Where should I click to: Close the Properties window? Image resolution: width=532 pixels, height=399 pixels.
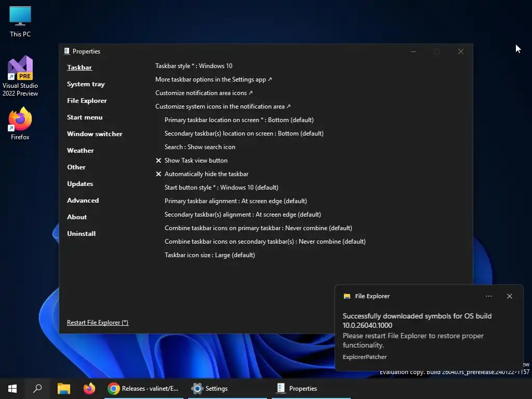pyautogui.click(x=460, y=51)
